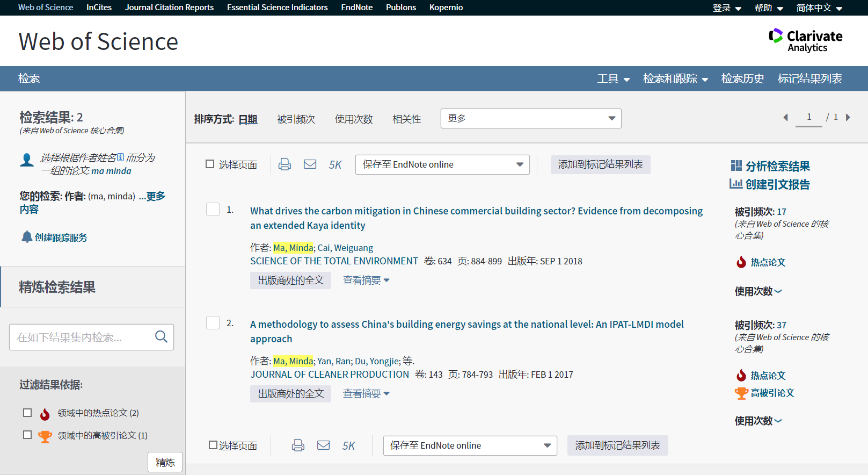Sort results by 相关性
868x475 pixels.
click(x=406, y=119)
